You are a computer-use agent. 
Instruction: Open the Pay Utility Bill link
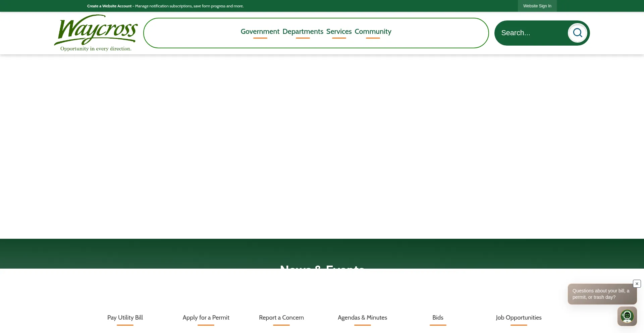125,318
